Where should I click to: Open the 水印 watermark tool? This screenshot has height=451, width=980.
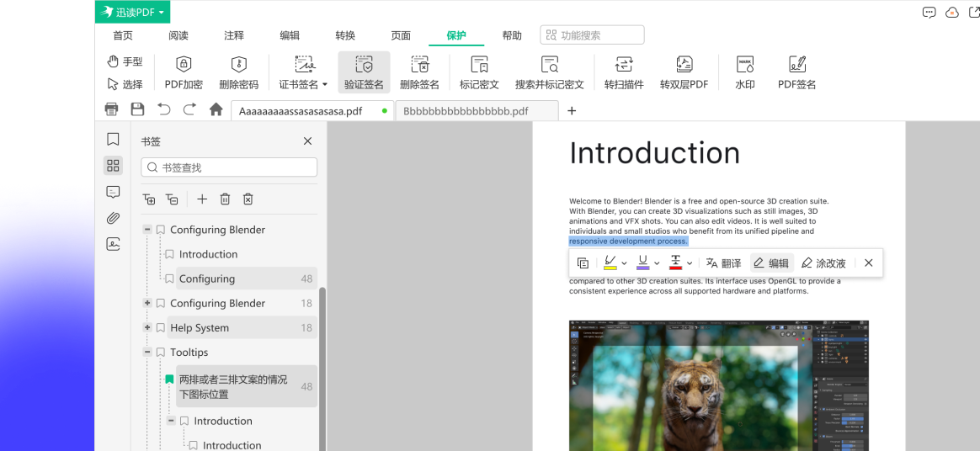click(x=745, y=72)
